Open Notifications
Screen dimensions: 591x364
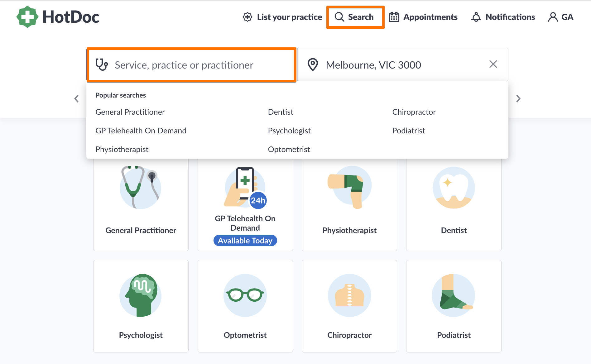(x=503, y=17)
